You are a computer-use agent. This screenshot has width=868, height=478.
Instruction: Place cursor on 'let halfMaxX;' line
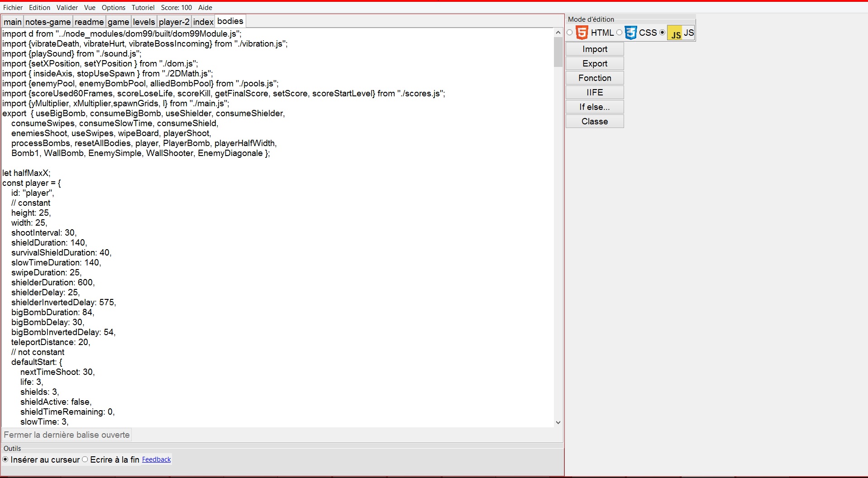tap(26, 173)
